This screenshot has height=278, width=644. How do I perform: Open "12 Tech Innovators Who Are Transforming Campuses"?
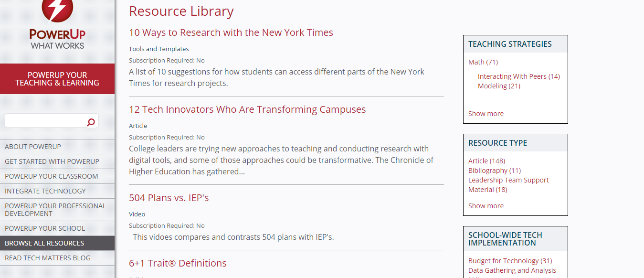click(247, 109)
